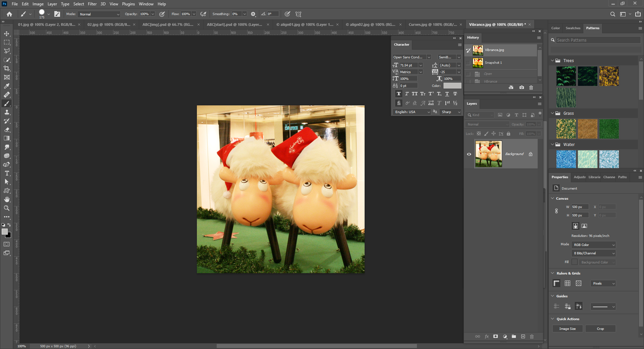Create a new group folder icon

pos(514,337)
